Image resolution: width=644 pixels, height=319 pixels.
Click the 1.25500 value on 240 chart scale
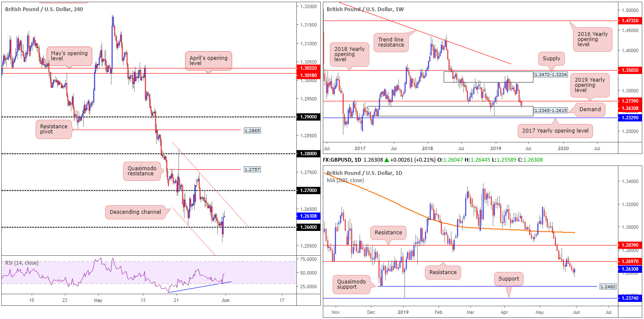point(308,246)
